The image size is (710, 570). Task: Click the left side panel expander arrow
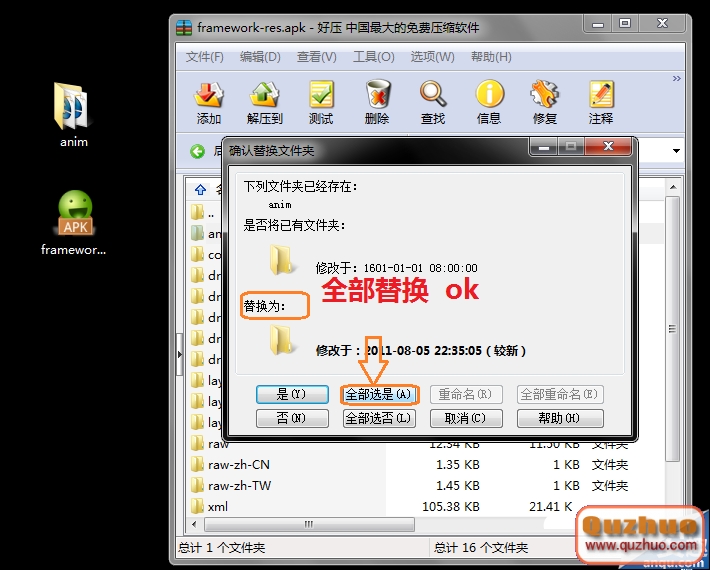tap(179, 354)
